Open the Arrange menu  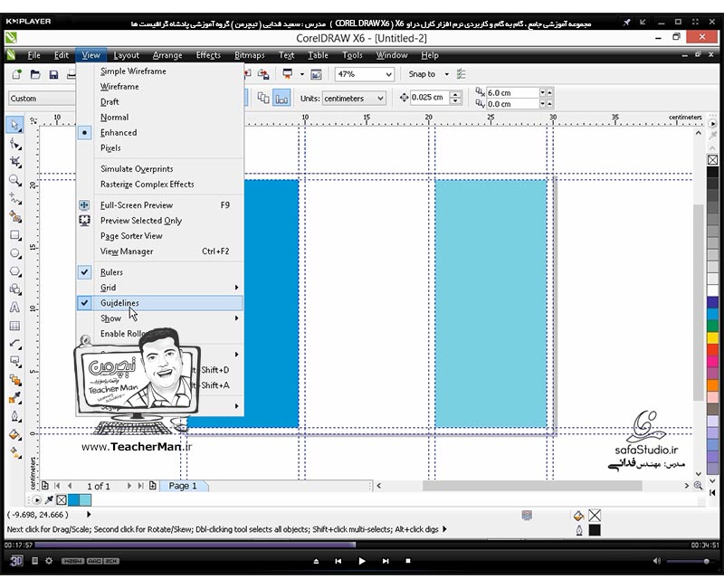pos(167,55)
